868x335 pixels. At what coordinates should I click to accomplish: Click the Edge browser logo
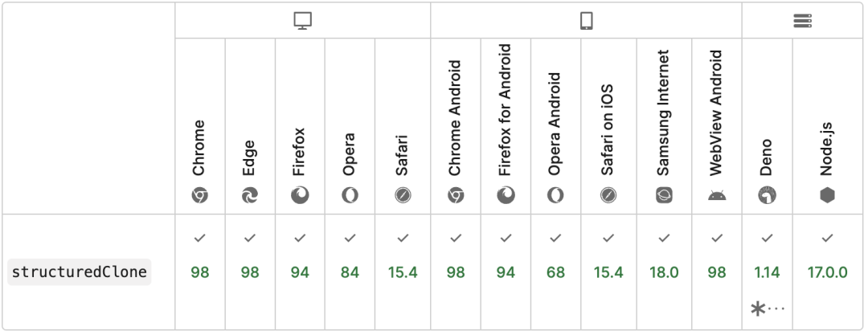click(250, 195)
